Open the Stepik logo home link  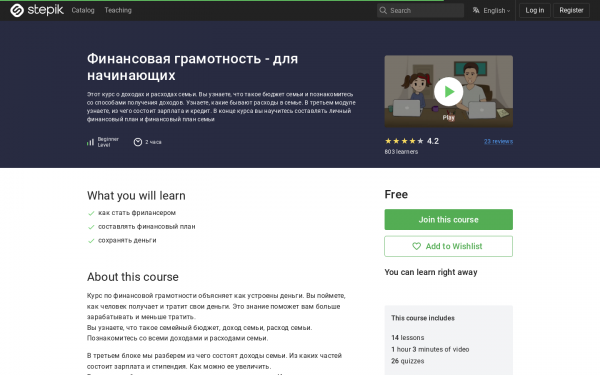click(37, 10)
